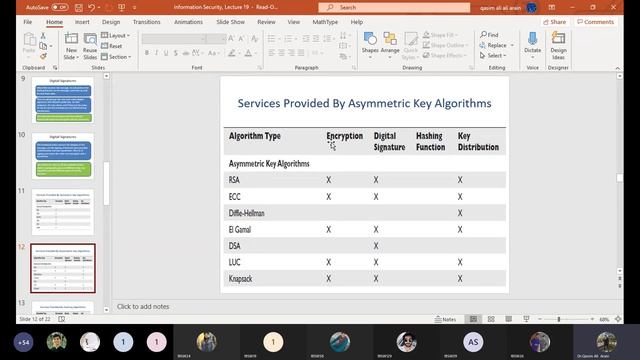The height and width of the screenshot is (360, 640).
Task: Toggle text shadow
Action: [176, 53]
